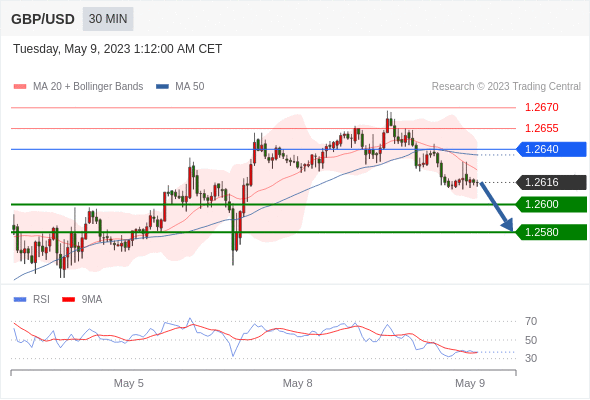This screenshot has height=400, width=590.
Task: Click the MA 50 blue legend swatch
Action: pos(162,87)
